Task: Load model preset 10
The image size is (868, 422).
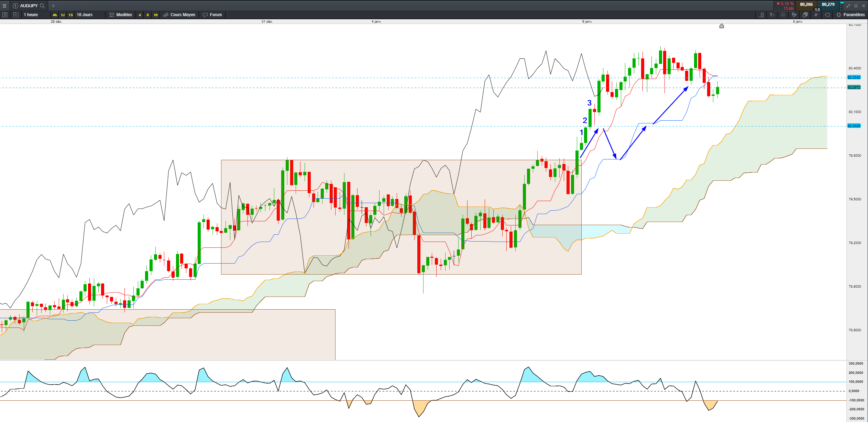Action: (x=155, y=15)
